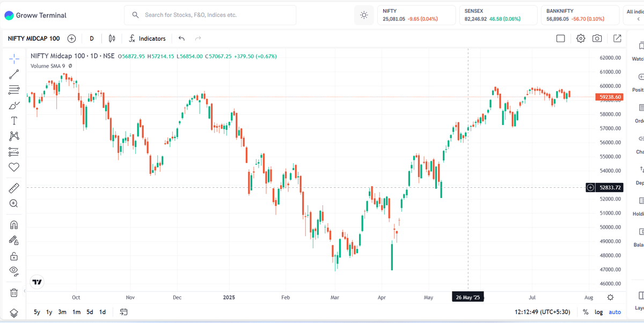Click the compare or add symbol plus icon
644x323 pixels.
(x=71, y=39)
